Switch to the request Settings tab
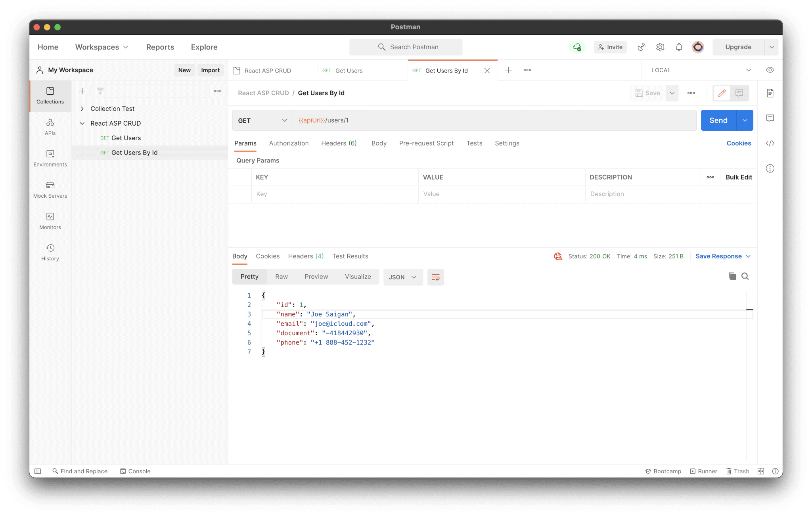The height and width of the screenshot is (516, 812). 507,143
